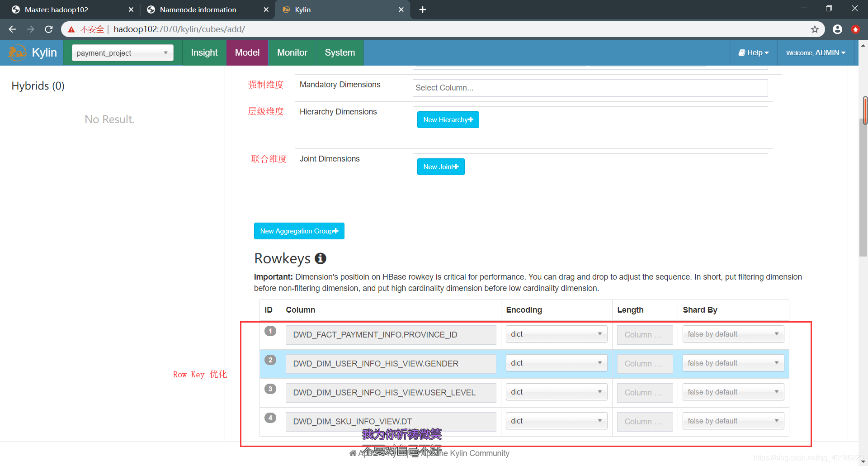This screenshot has height=466, width=868.
Task: Open the Model tab
Action: (x=247, y=53)
